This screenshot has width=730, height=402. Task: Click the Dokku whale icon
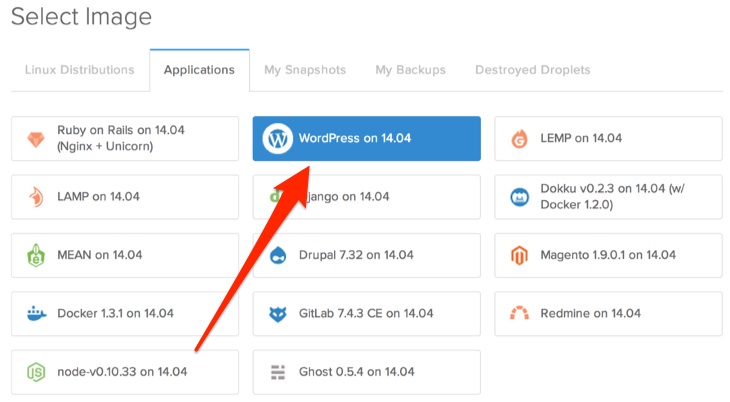[x=520, y=197]
